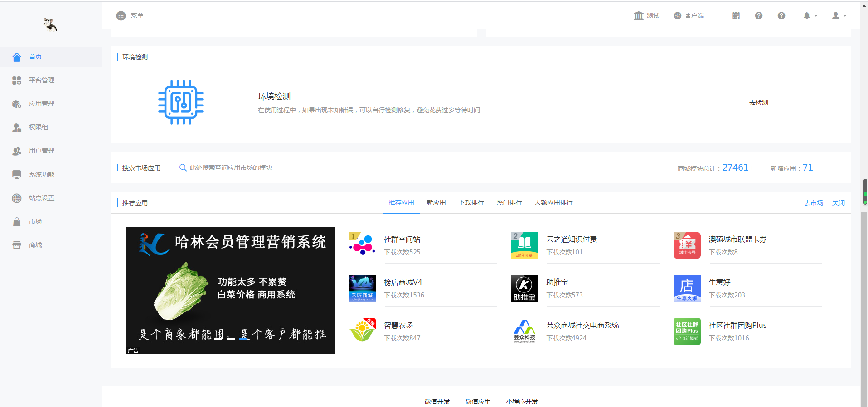Switch to 大额应用排行 tab
The height and width of the screenshot is (407, 868).
553,203
